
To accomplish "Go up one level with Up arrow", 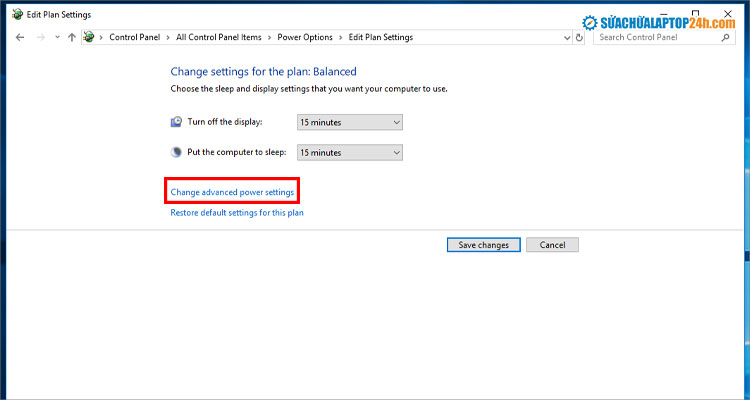I will coord(71,37).
